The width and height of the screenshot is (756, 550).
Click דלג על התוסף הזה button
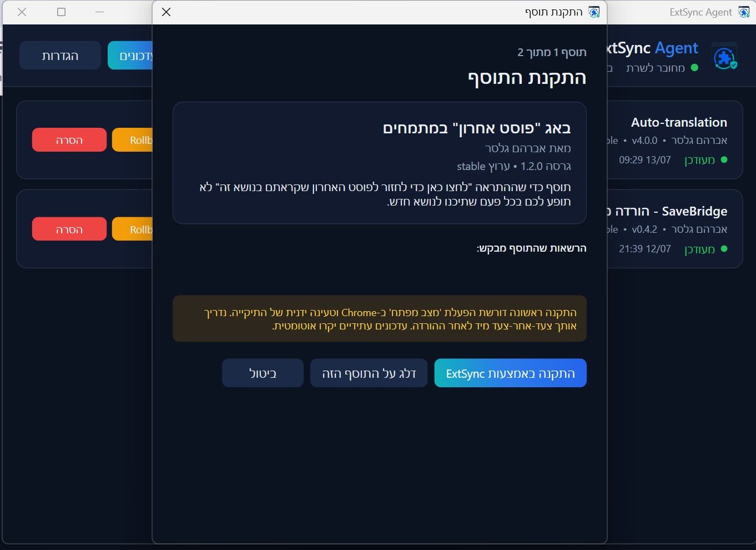click(369, 373)
